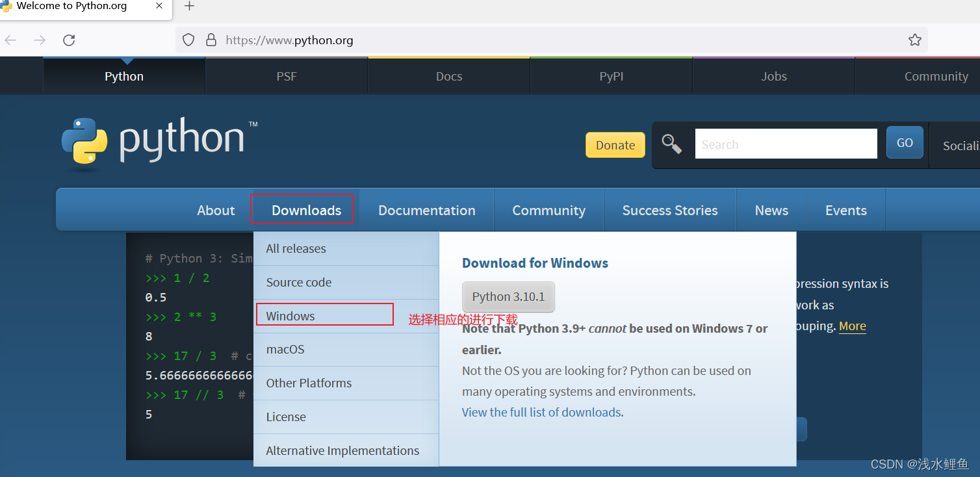Open the Success Stories menu
The image size is (980, 477).
tap(670, 210)
